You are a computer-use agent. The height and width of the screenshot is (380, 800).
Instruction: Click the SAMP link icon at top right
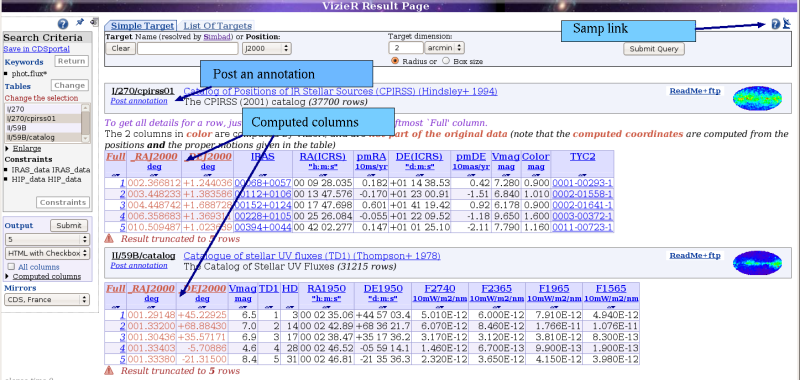[786, 23]
